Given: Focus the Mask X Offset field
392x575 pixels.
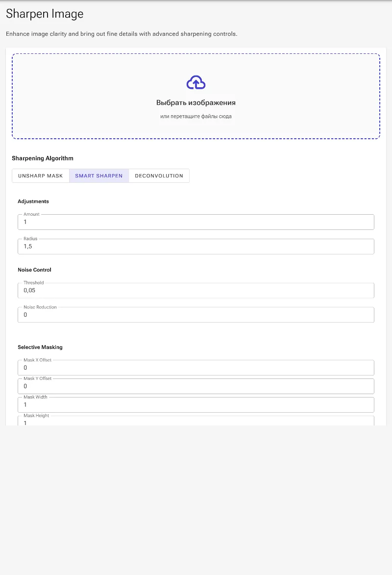Looking at the screenshot, I should click(x=196, y=368).
